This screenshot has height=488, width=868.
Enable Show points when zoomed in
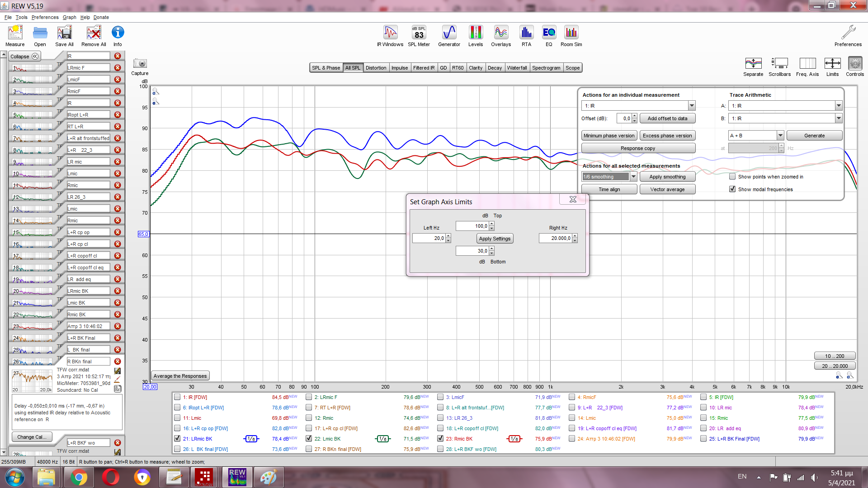[732, 177]
